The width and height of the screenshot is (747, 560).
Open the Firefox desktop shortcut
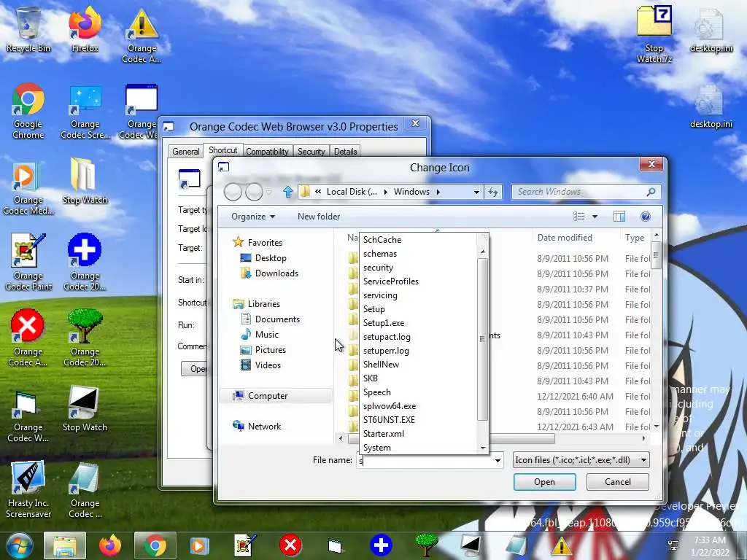point(85,31)
